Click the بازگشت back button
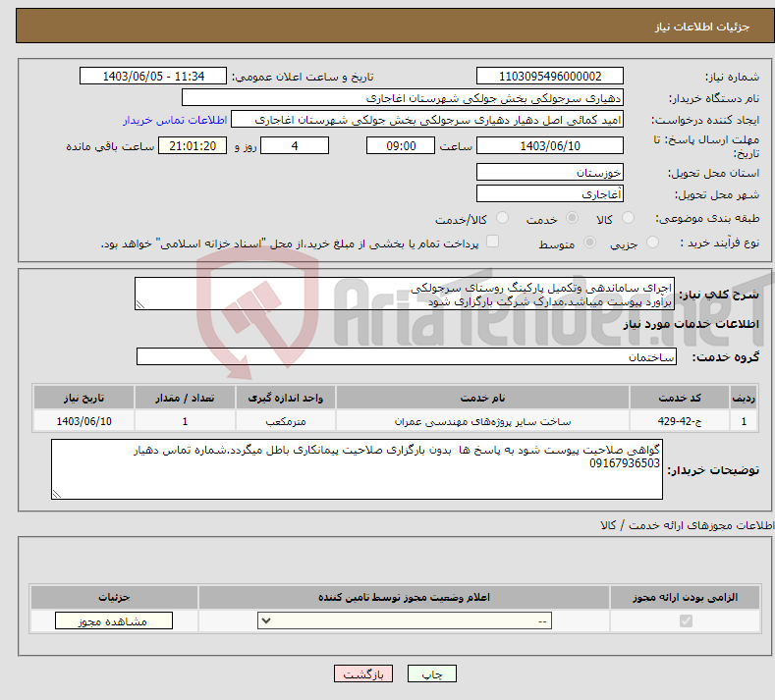Image resolution: width=775 pixels, height=700 pixels. (x=363, y=673)
